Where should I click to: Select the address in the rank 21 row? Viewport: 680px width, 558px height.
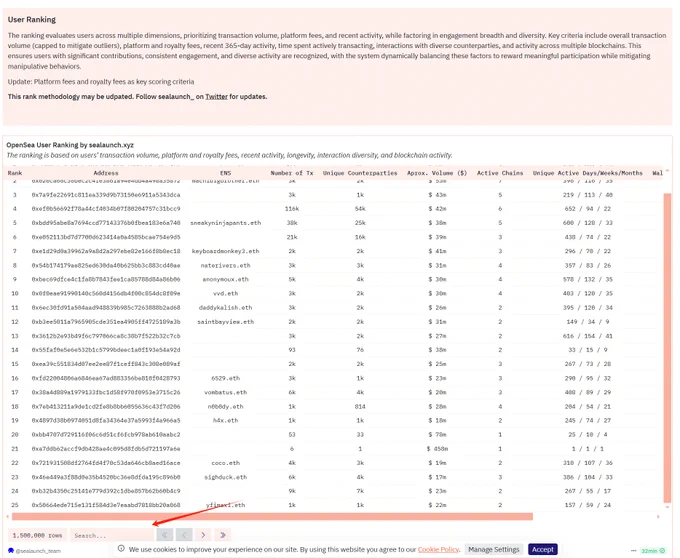[106, 449]
